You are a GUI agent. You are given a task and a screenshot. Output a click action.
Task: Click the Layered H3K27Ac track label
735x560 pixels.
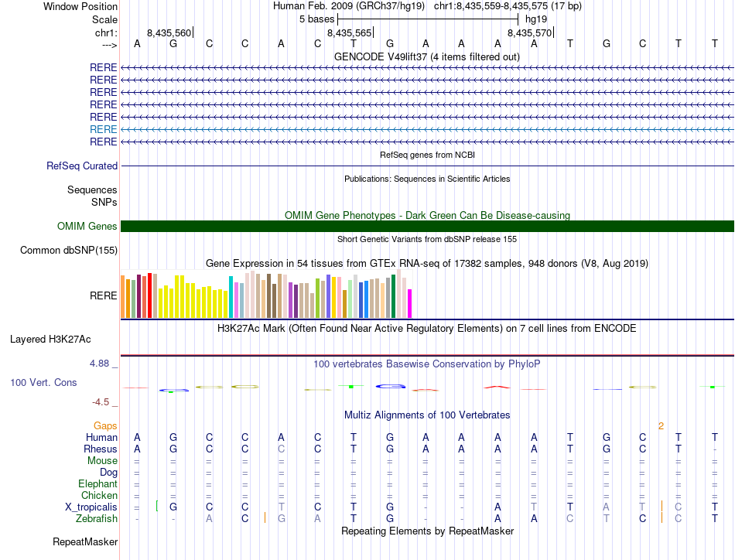(x=50, y=339)
